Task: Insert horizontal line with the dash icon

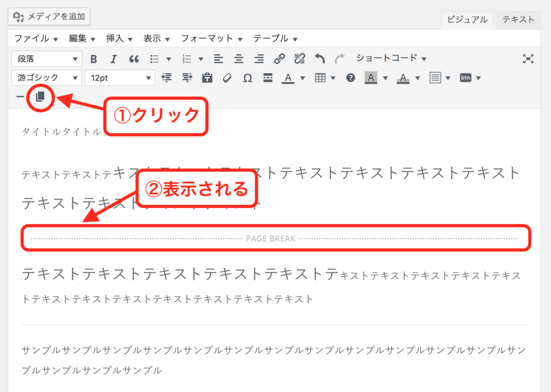Action: tap(20, 97)
